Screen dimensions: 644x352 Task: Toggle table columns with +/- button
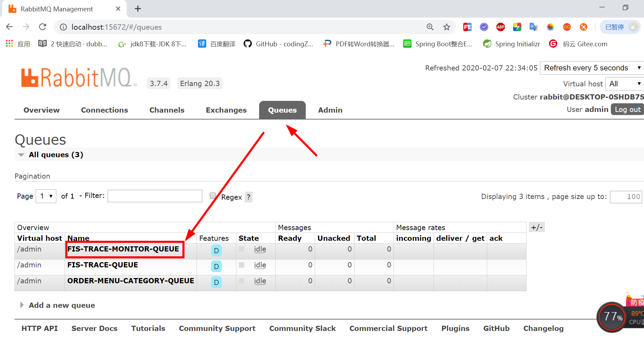[x=537, y=227]
